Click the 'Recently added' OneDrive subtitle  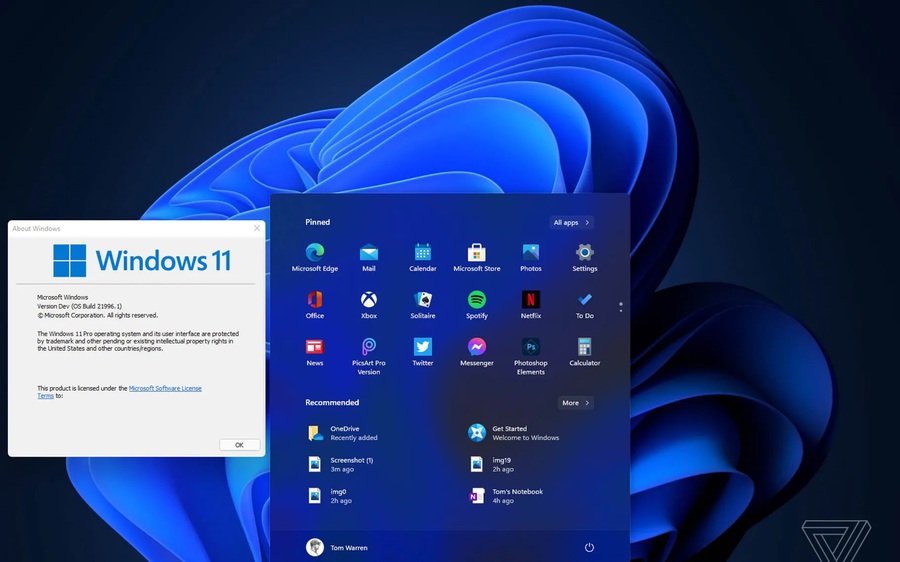(354, 438)
